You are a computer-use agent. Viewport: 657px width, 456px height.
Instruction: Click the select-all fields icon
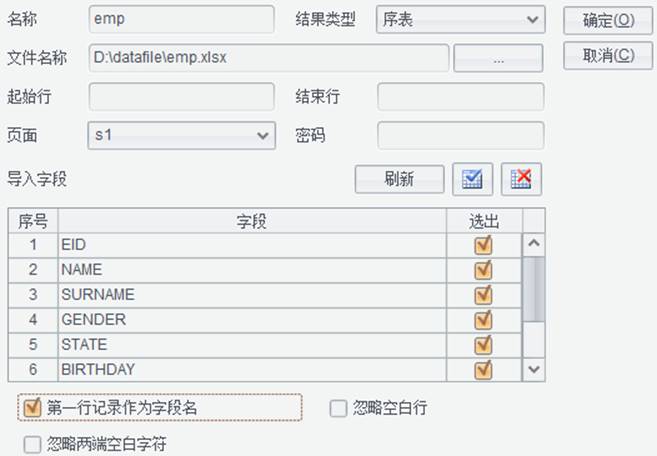pos(472,179)
